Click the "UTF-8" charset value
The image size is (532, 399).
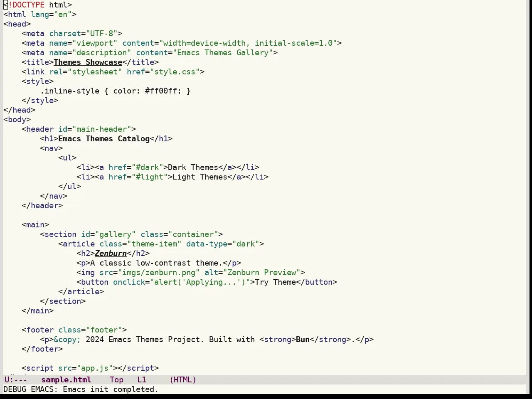click(x=101, y=34)
